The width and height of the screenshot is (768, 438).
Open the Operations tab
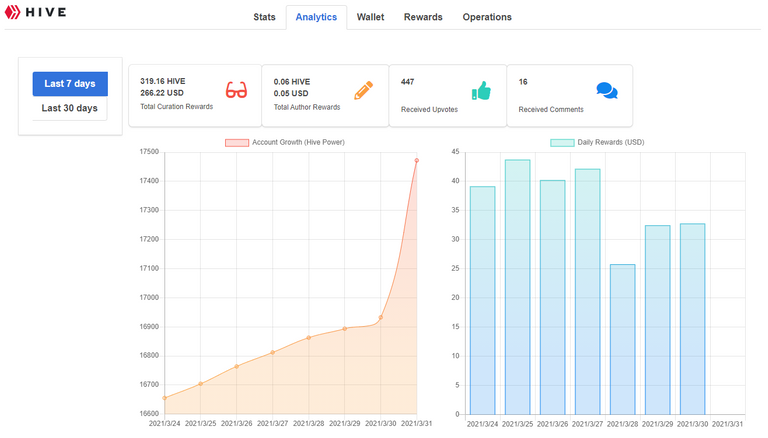(x=487, y=17)
